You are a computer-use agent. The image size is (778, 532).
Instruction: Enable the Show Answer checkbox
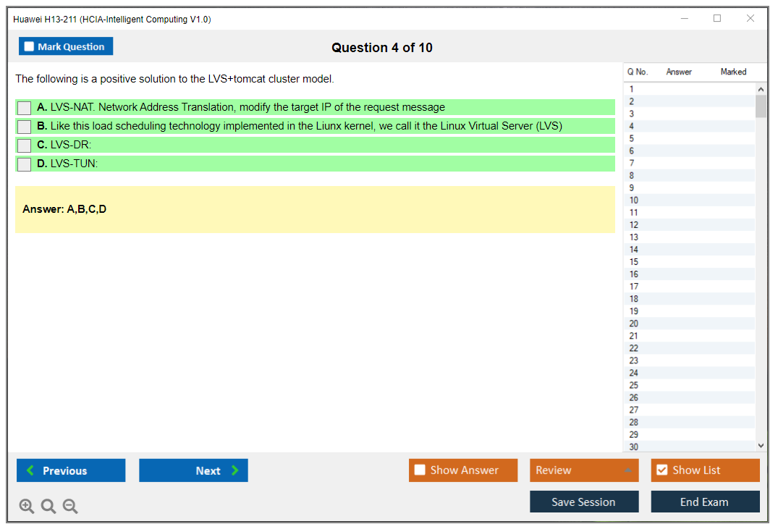420,470
